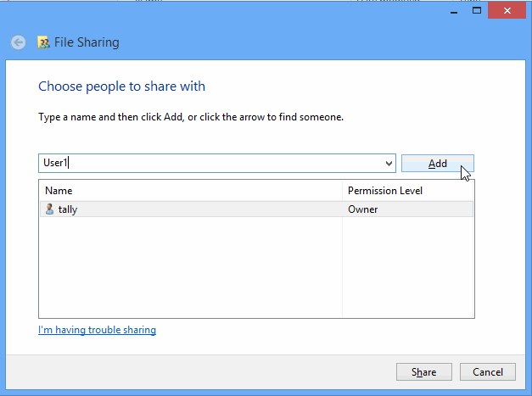
Task: Sort by the Name column header
Action: pyautogui.click(x=191, y=191)
